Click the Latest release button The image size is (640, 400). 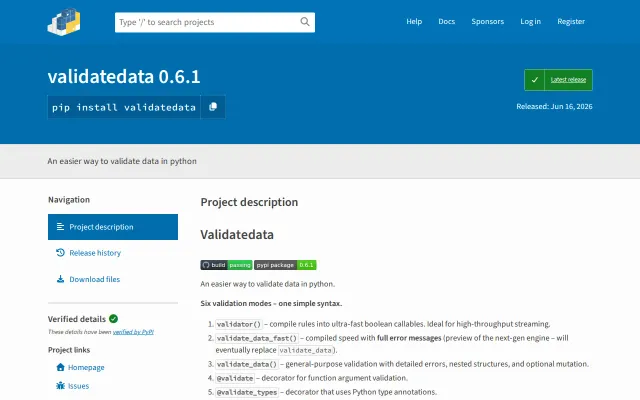(558, 80)
